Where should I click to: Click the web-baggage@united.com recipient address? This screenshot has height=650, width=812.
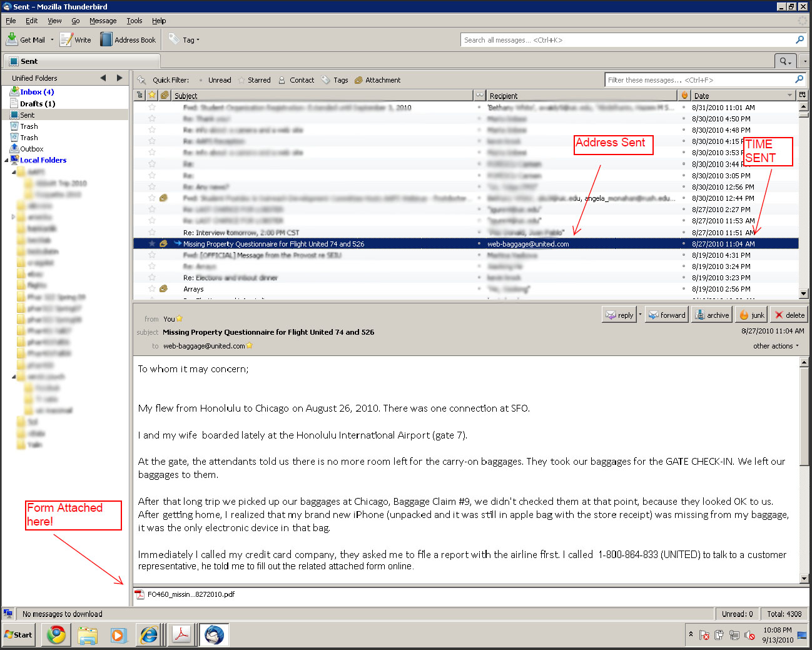[x=204, y=346]
